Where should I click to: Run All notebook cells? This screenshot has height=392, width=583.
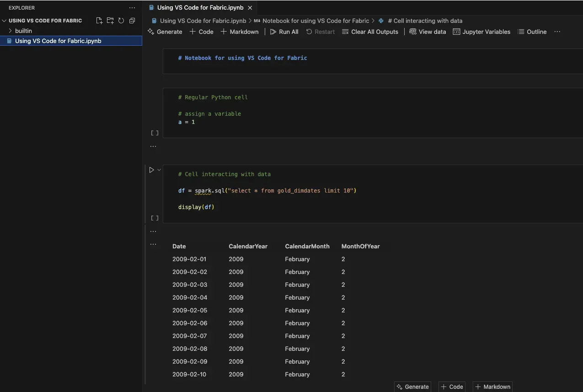click(284, 32)
